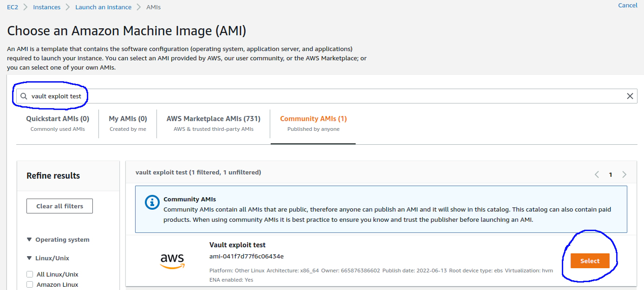Image resolution: width=644 pixels, height=290 pixels.
Task: Open AWS Marketplace AMIs tab
Action: pos(214,123)
